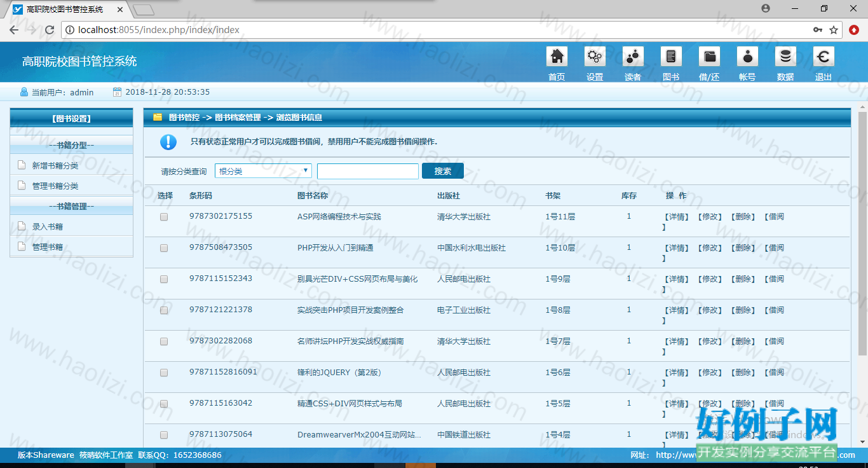The height and width of the screenshot is (468, 868).
Task: Click 借阅 for PHP开发从入门到精通
Action: coord(773,247)
